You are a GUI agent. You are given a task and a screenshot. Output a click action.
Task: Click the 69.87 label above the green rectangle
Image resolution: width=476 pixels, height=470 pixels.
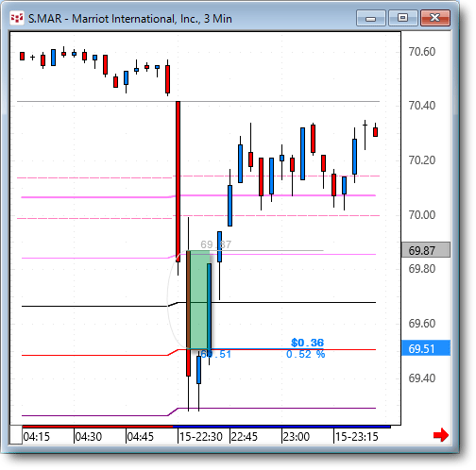pyautogui.click(x=216, y=244)
